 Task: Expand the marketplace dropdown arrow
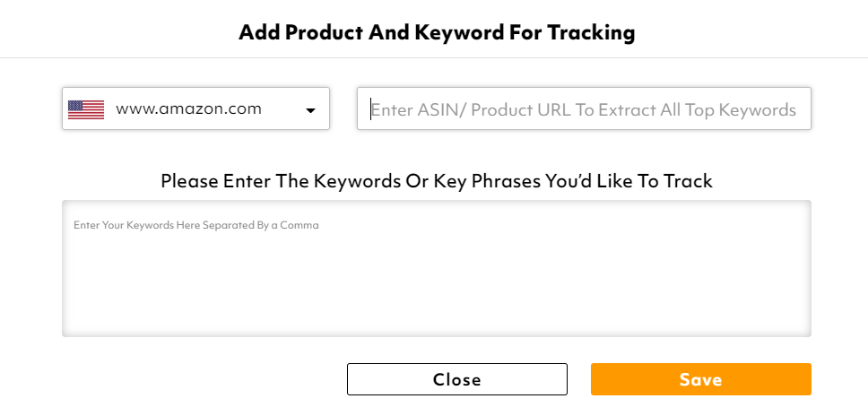[x=310, y=110]
